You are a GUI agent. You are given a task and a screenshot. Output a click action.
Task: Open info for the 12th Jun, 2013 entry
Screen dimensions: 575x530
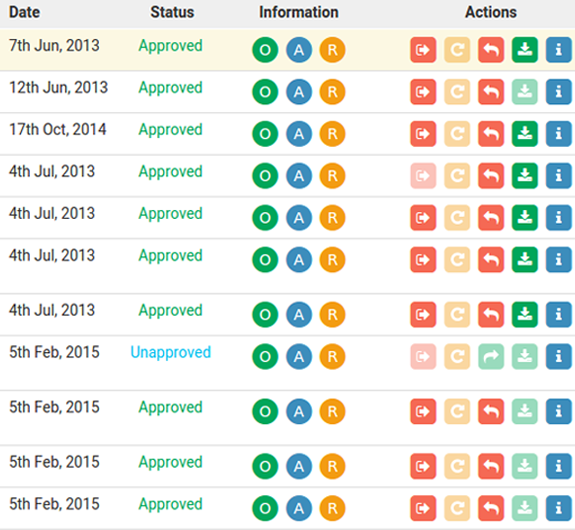[558, 92]
